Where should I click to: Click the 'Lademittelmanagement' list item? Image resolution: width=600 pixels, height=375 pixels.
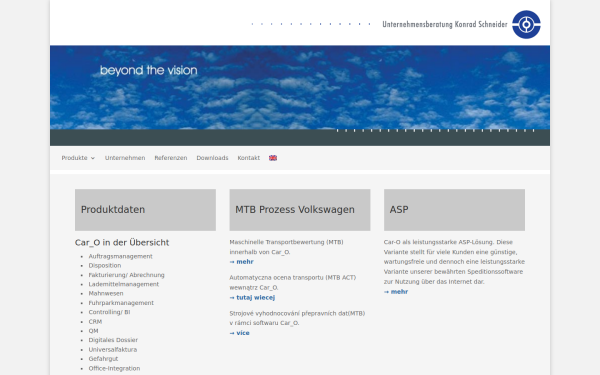point(124,284)
